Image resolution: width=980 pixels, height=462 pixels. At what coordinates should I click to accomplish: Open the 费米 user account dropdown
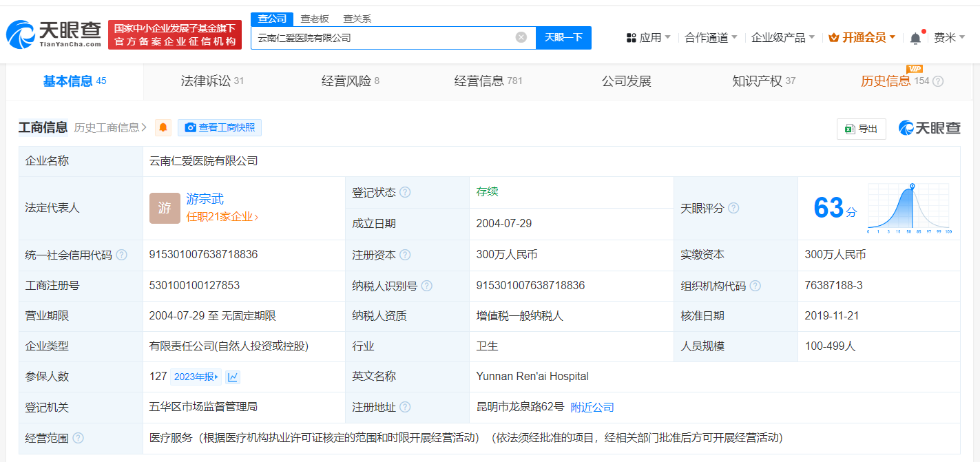[x=950, y=37]
